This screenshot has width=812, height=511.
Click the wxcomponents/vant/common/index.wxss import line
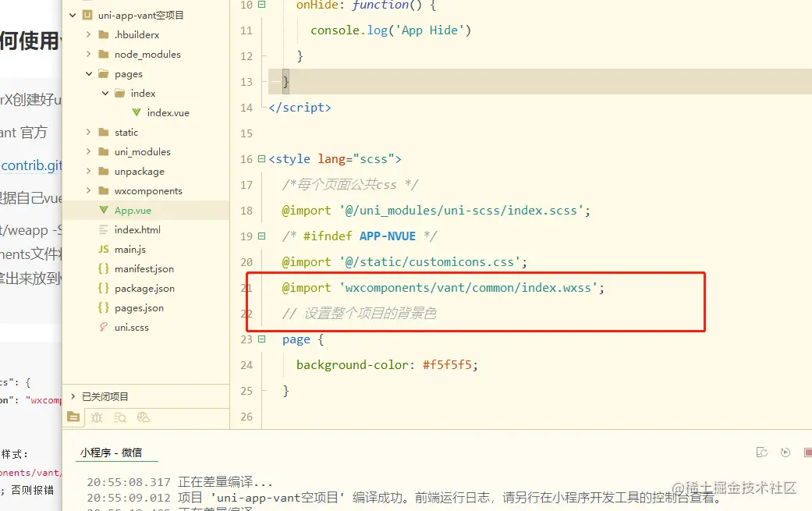[443, 287]
